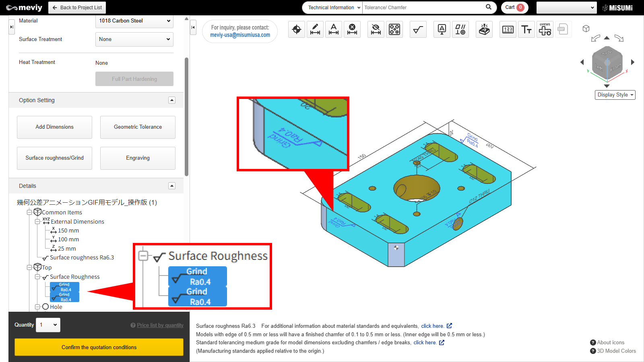Select the engraving stamp tool

484,29
